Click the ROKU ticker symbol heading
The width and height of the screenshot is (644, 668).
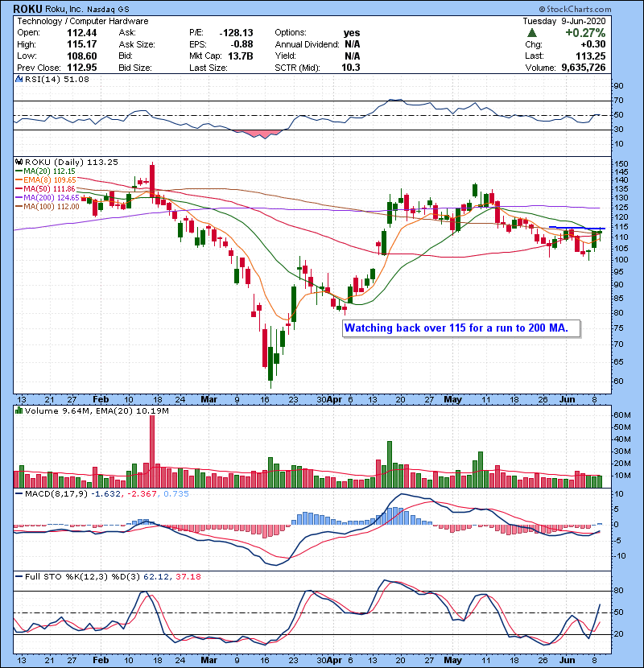click(x=27, y=9)
